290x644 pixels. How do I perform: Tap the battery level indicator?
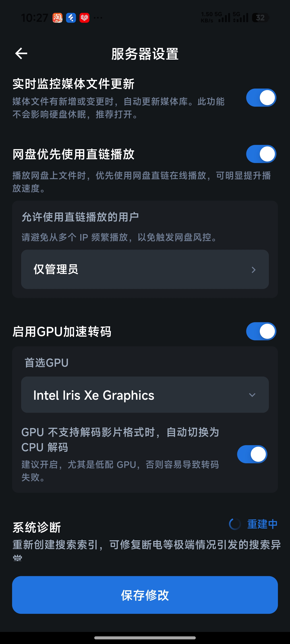tap(260, 18)
